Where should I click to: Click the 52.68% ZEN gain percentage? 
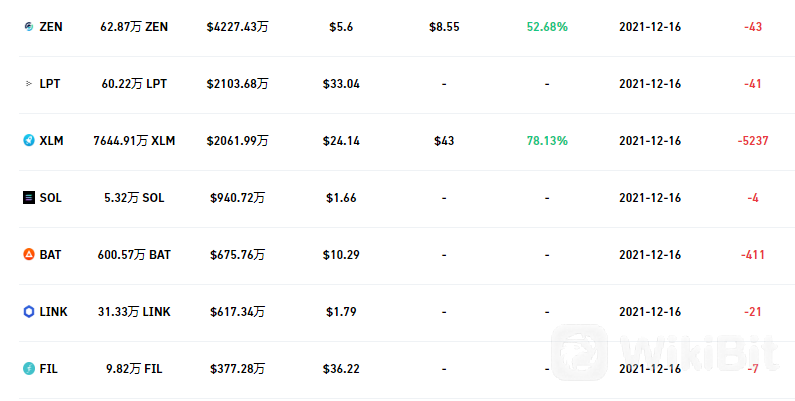click(x=547, y=27)
